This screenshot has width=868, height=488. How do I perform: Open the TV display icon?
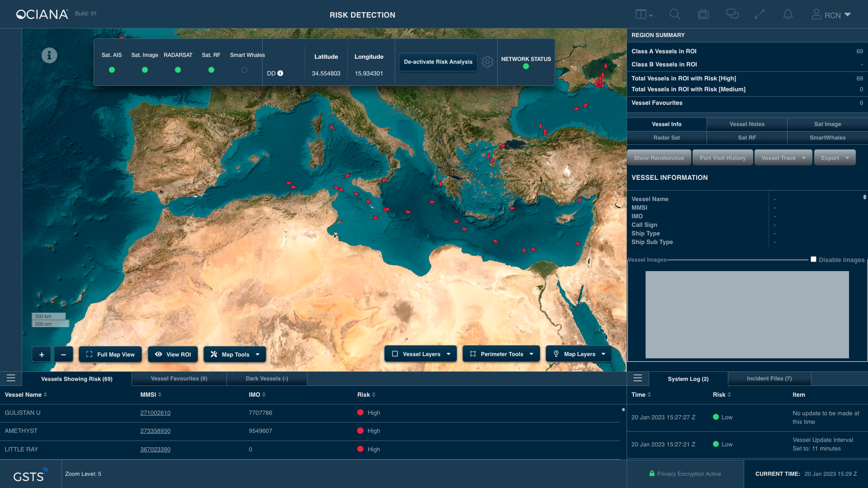tap(703, 14)
